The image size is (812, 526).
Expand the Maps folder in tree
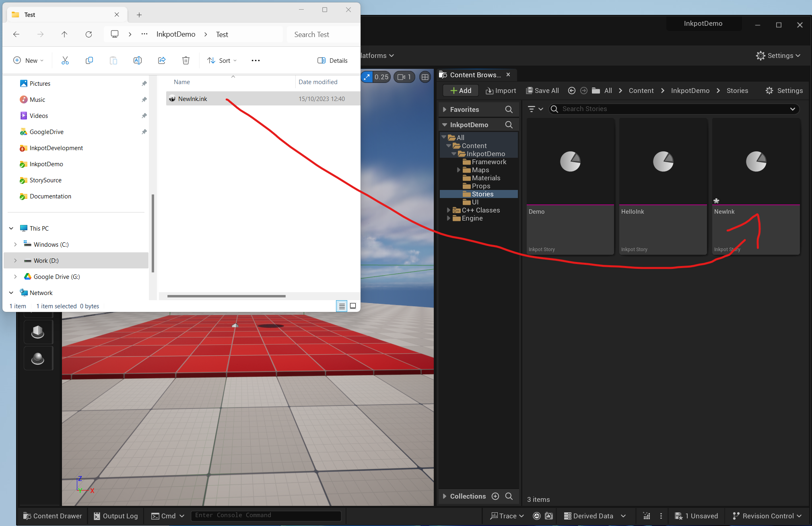[x=459, y=170]
